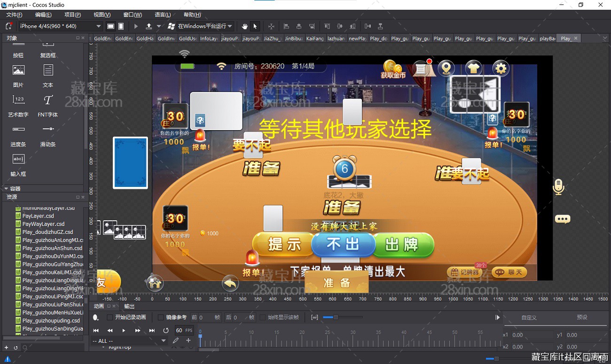Screen dimensions: 611x364
Task: Check the 始终显示该帧 option
Action: pyautogui.click(x=263, y=318)
